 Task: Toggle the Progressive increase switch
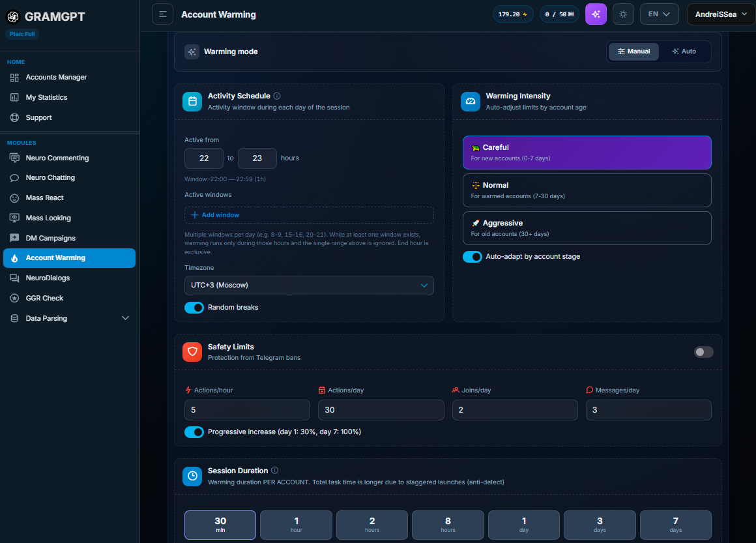pyautogui.click(x=194, y=432)
